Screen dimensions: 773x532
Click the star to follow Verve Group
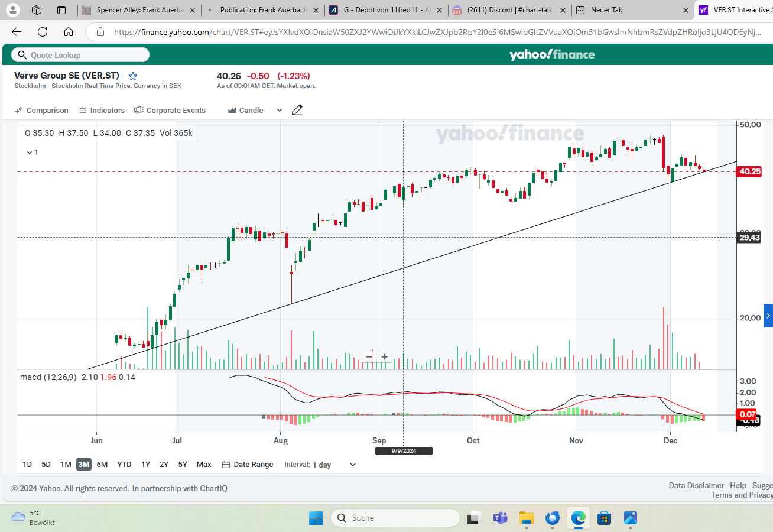pos(133,76)
